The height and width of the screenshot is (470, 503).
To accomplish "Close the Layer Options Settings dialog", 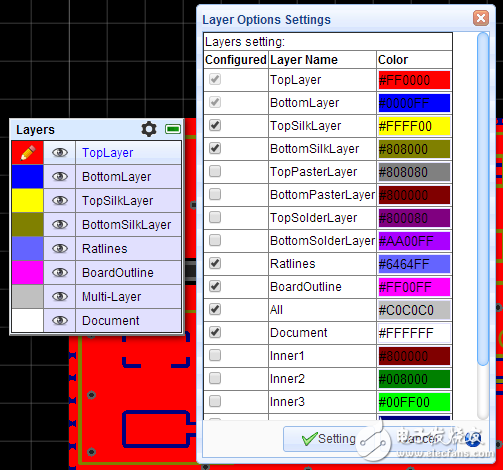I will pos(481,18).
